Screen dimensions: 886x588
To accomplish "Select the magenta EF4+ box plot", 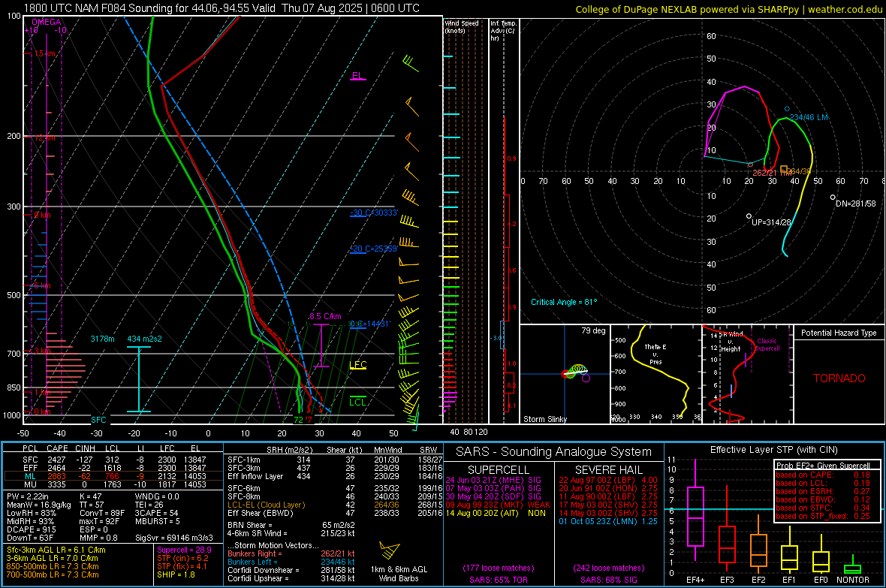I will tap(695, 509).
